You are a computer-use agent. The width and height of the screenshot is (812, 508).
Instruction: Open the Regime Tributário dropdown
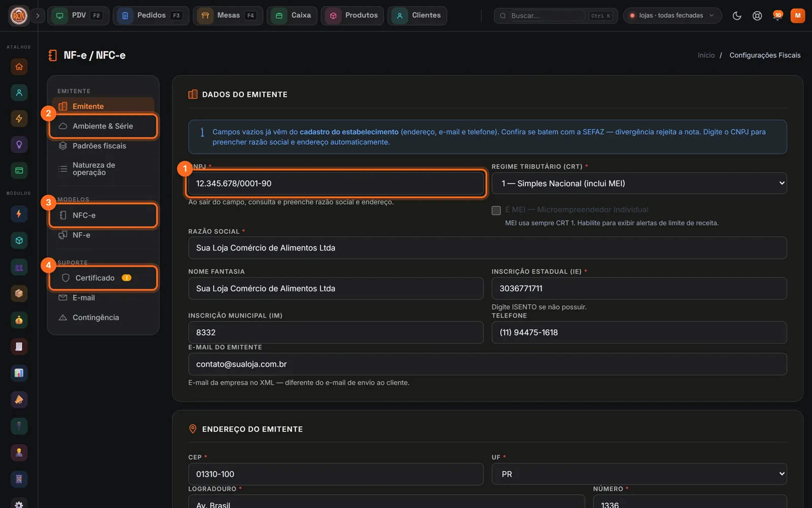(639, 183)
